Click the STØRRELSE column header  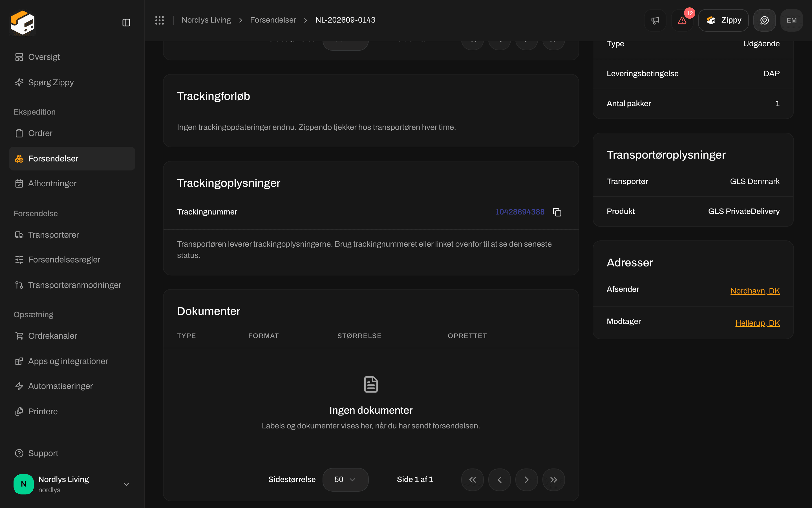(359, 336)
